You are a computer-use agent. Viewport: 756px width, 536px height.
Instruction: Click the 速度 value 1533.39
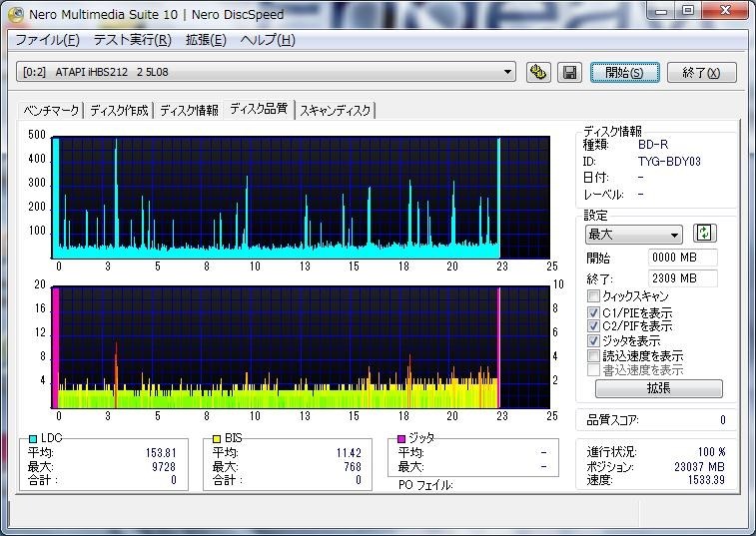point(706,479)
